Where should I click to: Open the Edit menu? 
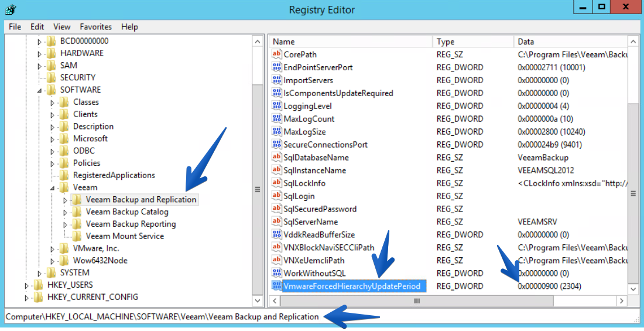pyautogui.click(x=37, y=27)
